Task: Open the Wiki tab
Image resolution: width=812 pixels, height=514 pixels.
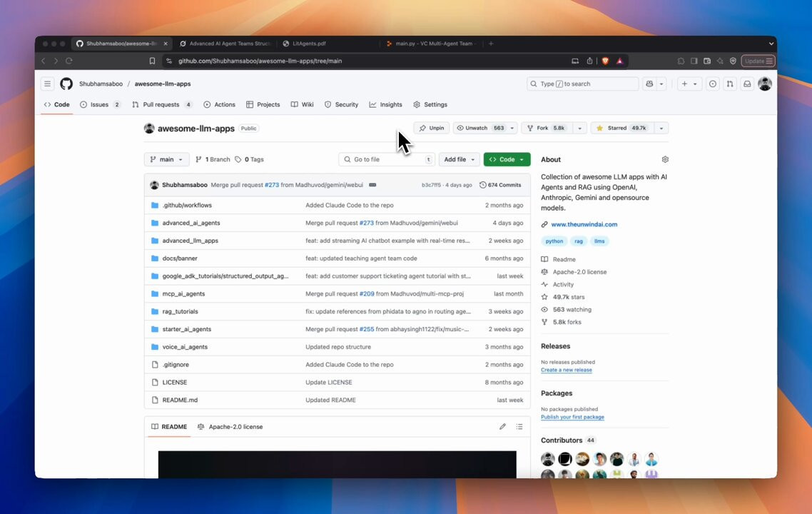Action: pos(303,104)
